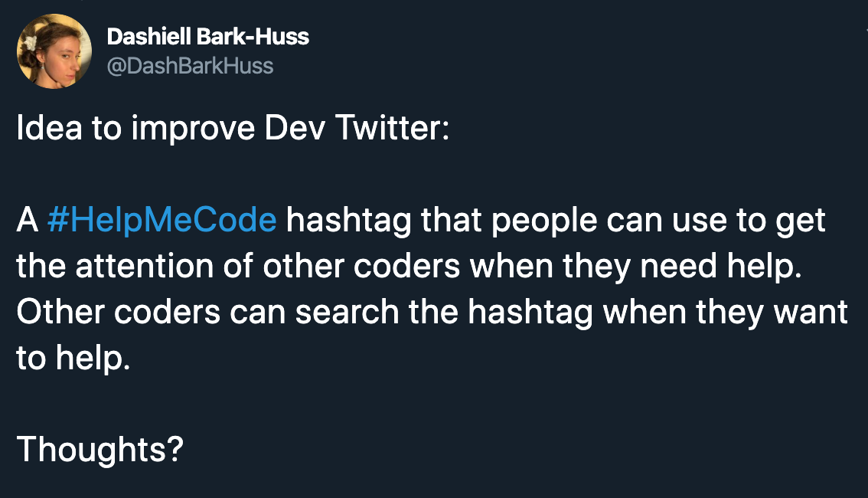Follow the blue #HelpMeCode hashtag link
Screen dimensions: 868x498
(x=162, y=221)
